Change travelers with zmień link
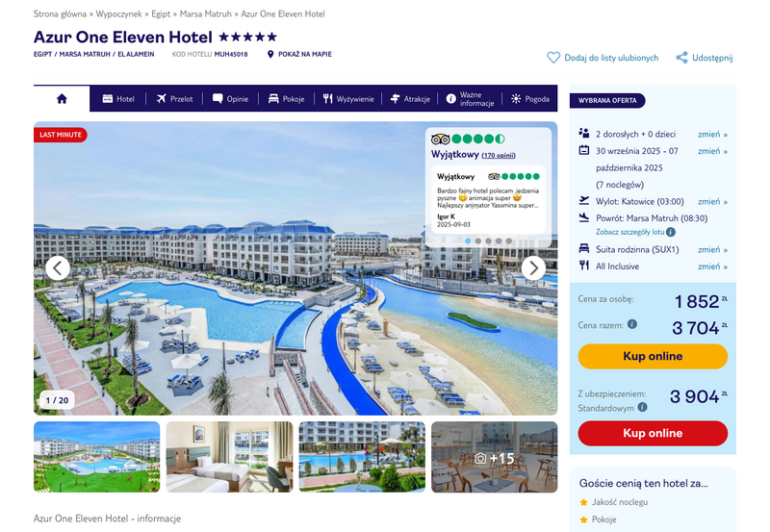Viewport: 770px width, 532px height. tap(712, 134)
